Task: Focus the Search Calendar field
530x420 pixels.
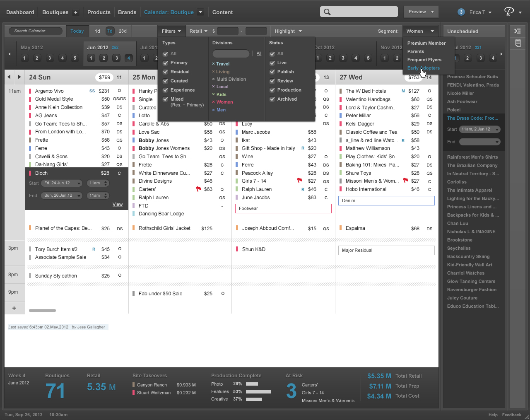Action: [x=36, y=31]
